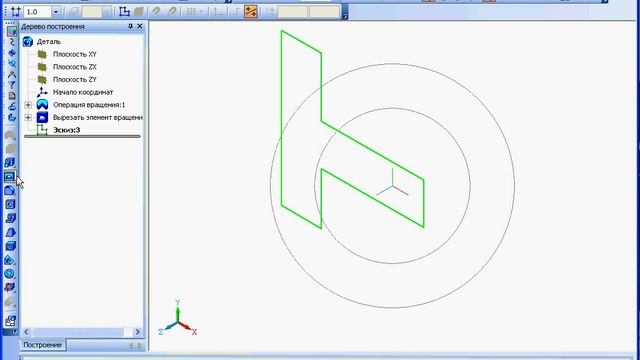
Task: Select the Mirror tool icon
Action: click(x=10, y=288)
